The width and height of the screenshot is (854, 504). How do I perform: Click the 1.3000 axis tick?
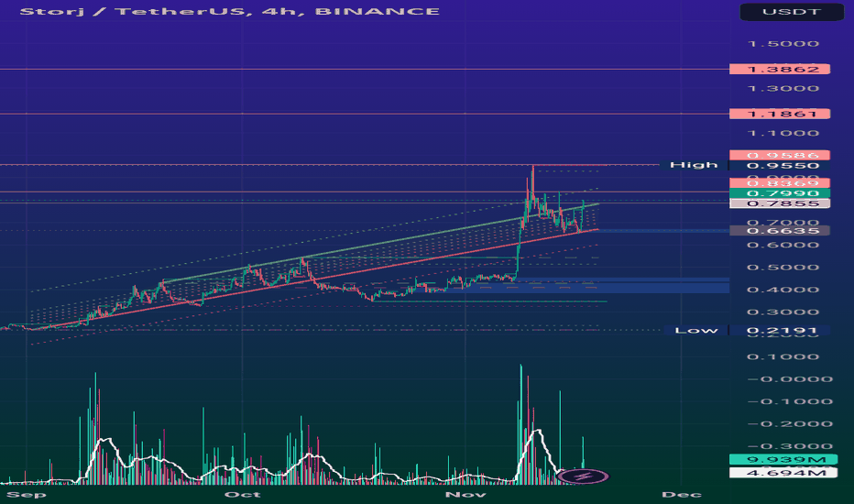pos(783,88)
